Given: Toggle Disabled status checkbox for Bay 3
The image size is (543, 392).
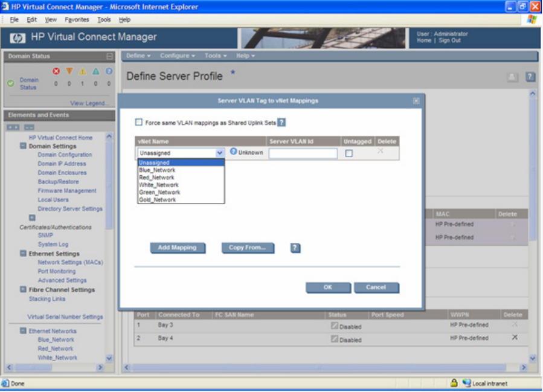Looking at the screenshot, I should 334,326.
